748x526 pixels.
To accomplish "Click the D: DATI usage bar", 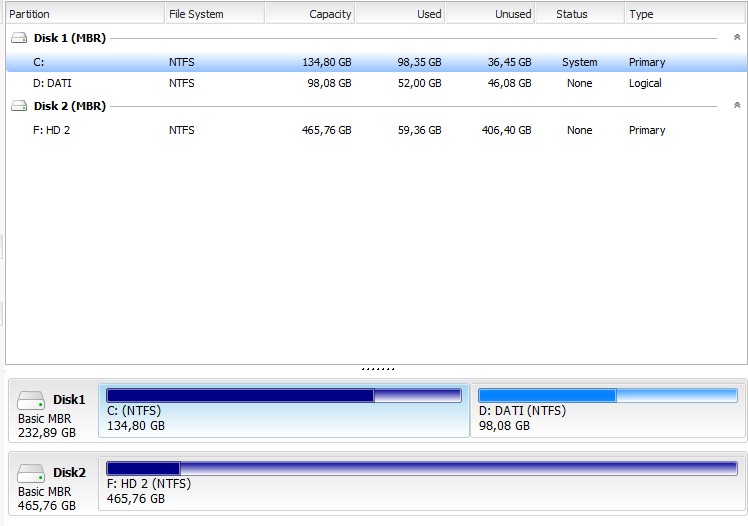I will (608, 395).
